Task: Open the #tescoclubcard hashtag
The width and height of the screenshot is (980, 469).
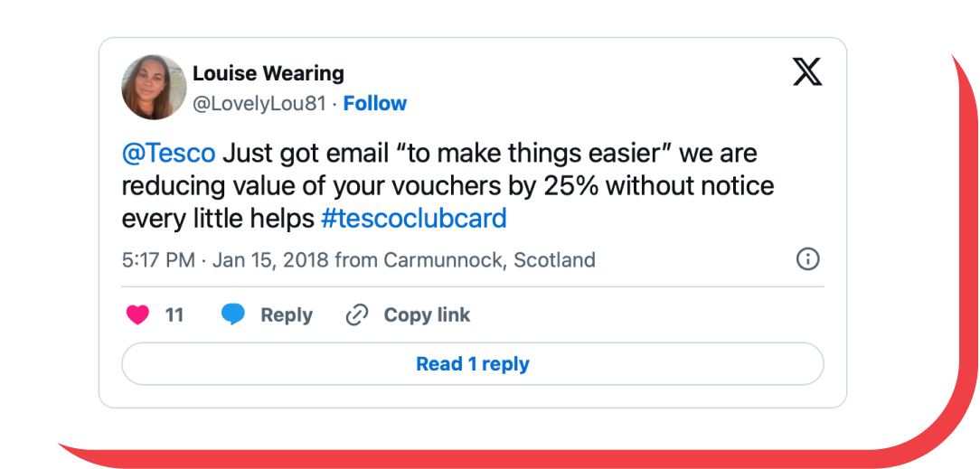Action: pyautogui.click(x=413, y=218)
